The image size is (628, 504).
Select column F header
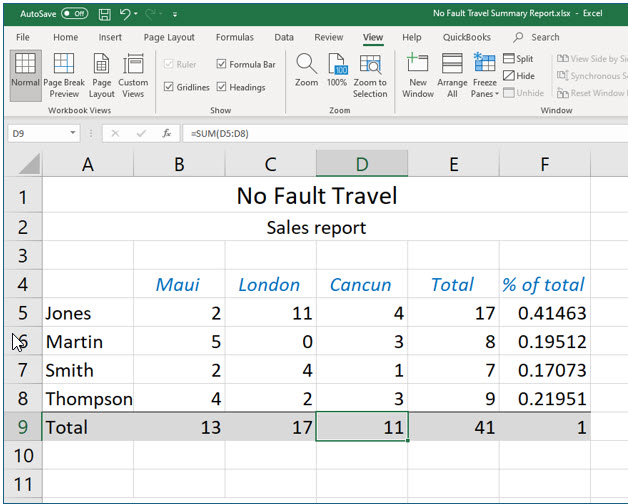pos(545,164)
